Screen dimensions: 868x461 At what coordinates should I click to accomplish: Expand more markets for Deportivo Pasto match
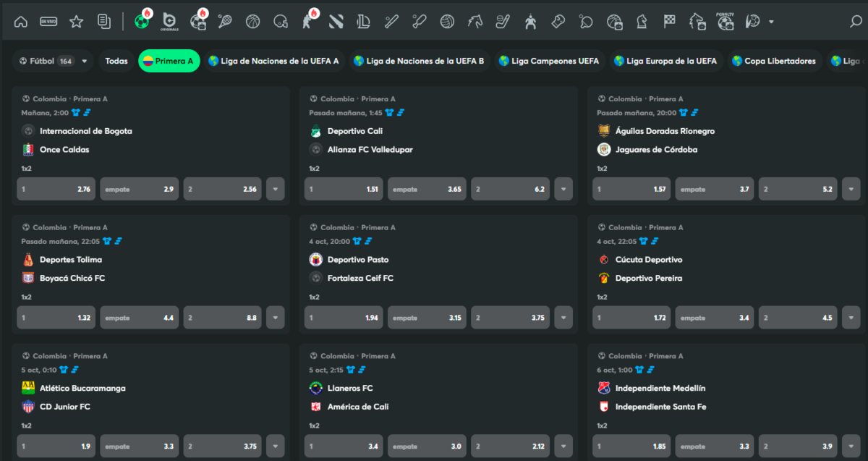click(x=563, y=318)
